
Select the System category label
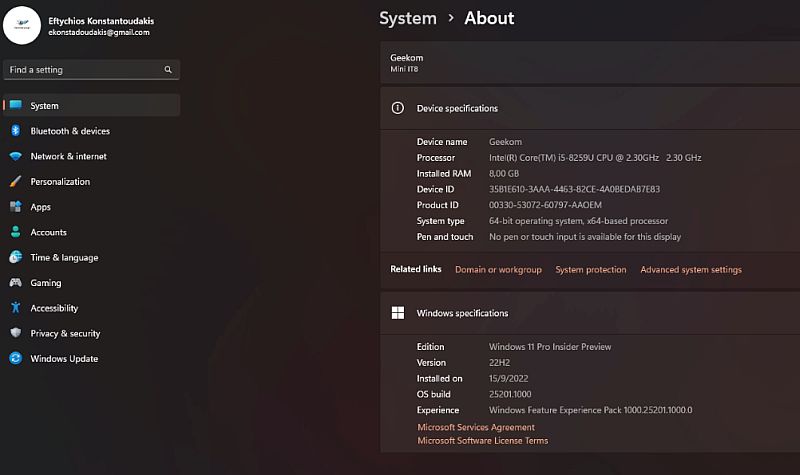[x=44, y=106]
